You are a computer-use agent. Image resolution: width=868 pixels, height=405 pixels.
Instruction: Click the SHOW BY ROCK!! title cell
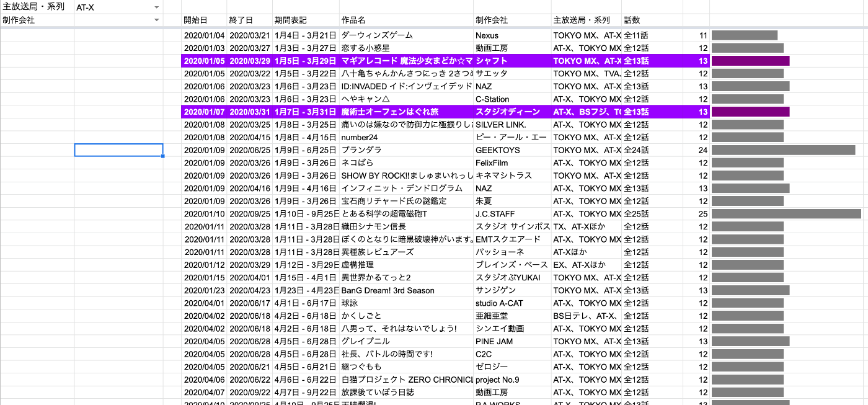[x=406, y=176]
